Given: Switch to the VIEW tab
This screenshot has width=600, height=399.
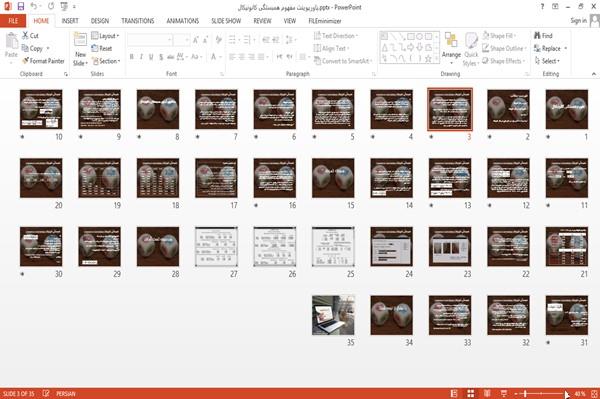Looking at the screenshot, I should [290, 21].
